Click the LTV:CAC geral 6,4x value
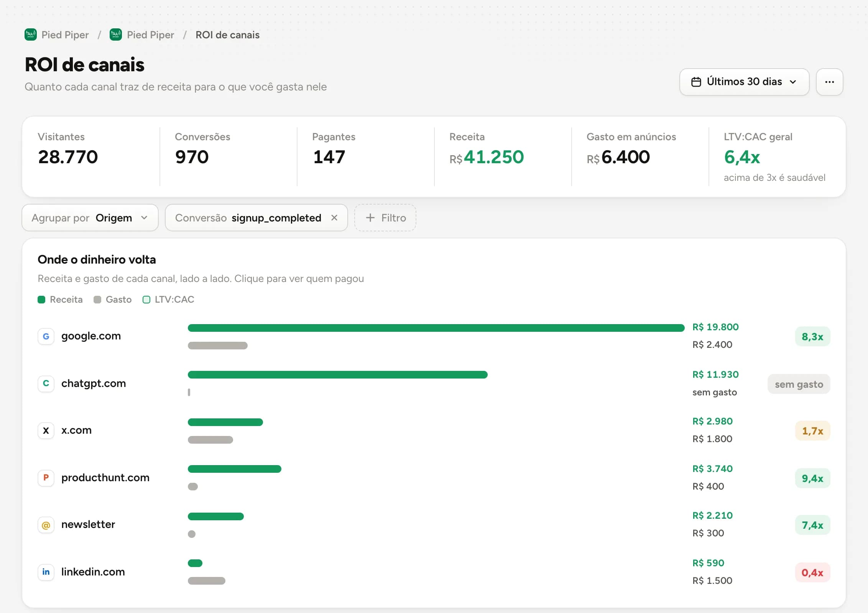The height and width of the screenshot is (613, 868). pyautogui.click(x=742, y=157)
